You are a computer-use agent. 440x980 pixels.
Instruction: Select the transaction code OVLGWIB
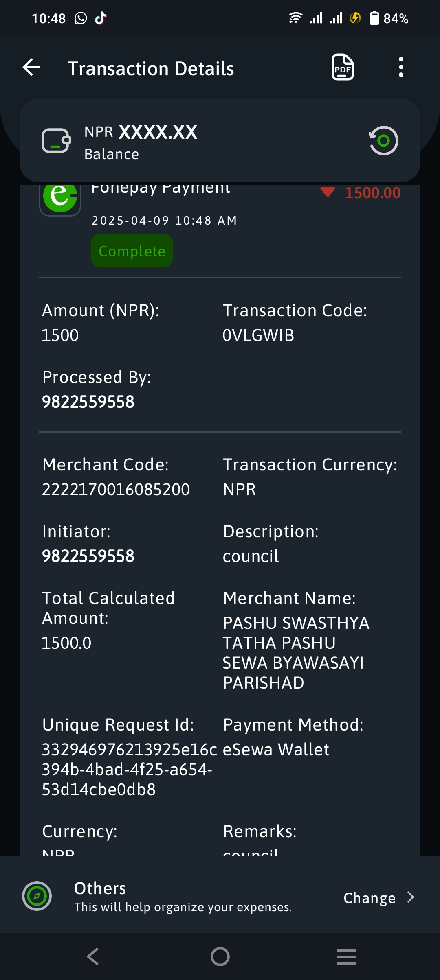pos(258,336)
